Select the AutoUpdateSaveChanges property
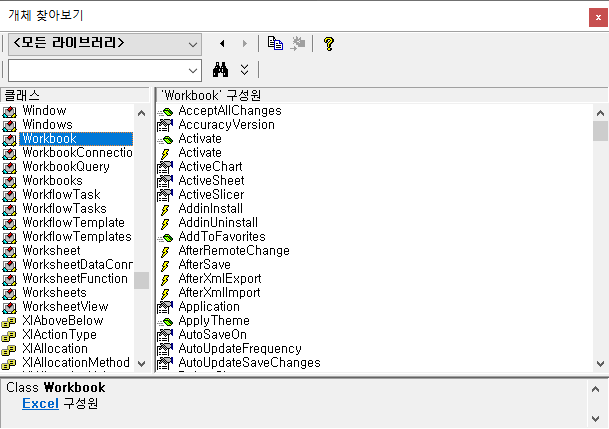 (x=249, y=362)
